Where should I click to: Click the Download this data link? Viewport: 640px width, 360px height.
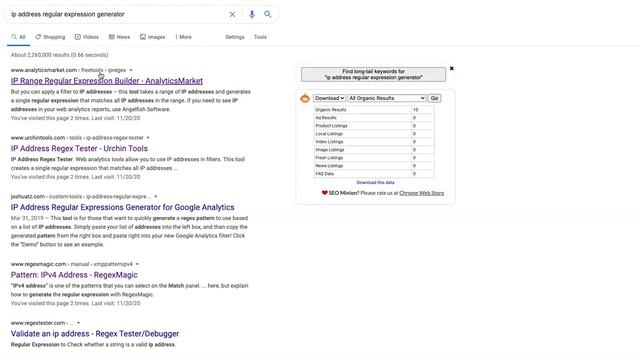click(x=376, y=183)
